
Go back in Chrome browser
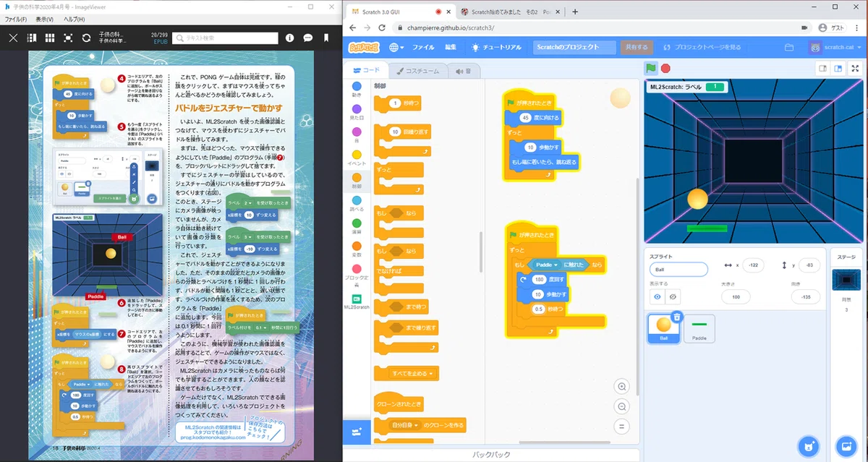click(353, 27)
